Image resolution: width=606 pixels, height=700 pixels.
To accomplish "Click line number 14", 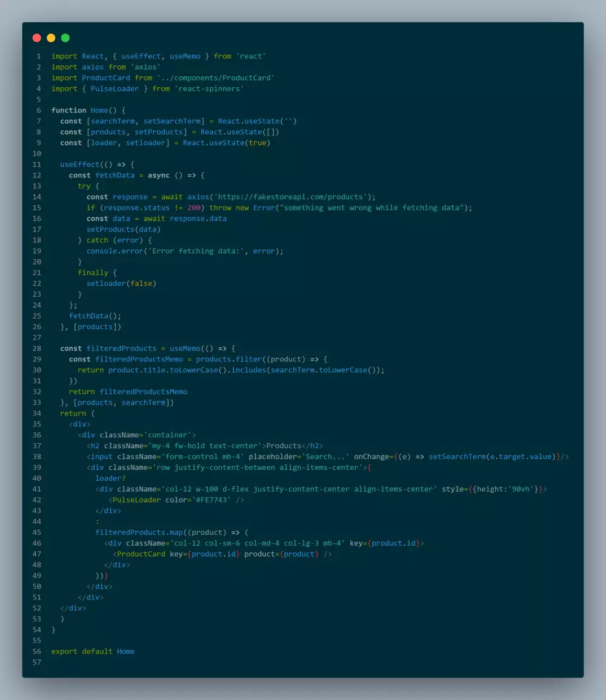I will [36, 196].
